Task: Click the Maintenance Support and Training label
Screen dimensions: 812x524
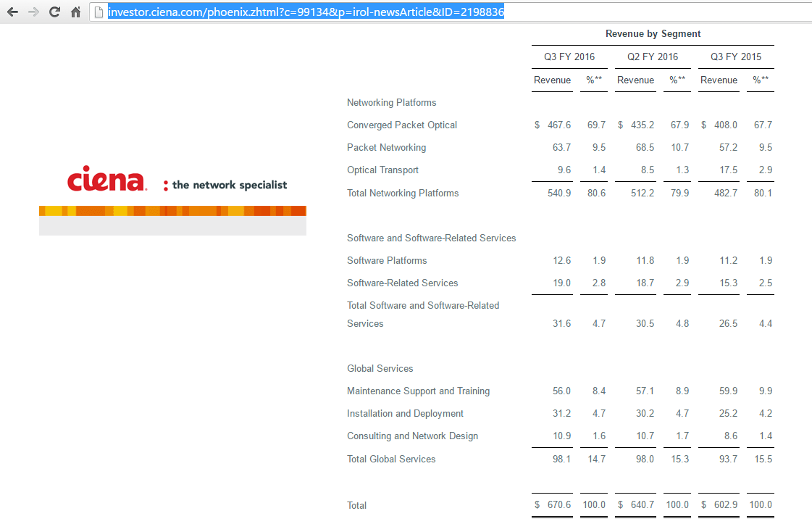Action: tap(418, 391)
